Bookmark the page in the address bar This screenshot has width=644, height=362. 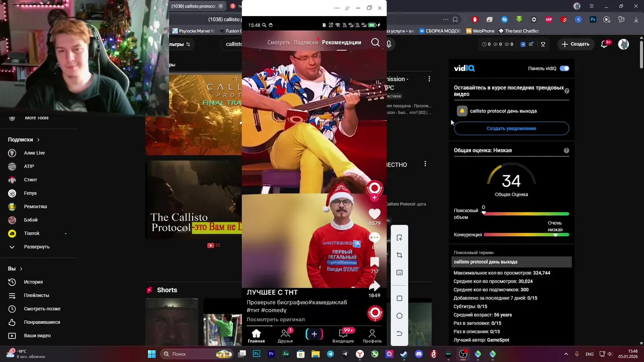455,20
